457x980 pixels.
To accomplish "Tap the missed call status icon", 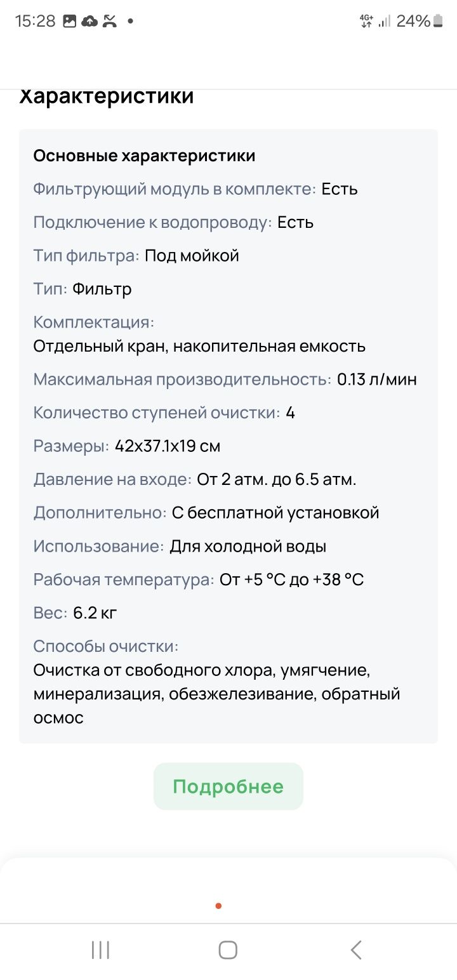I will pyautogui.click(x=110, y=21).
